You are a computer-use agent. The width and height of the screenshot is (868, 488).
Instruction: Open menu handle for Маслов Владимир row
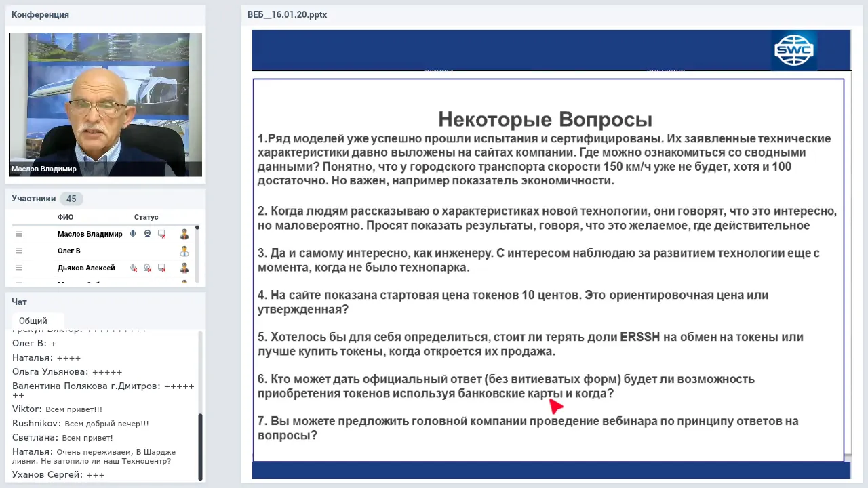pyautogui.click(x=19, y=234)
